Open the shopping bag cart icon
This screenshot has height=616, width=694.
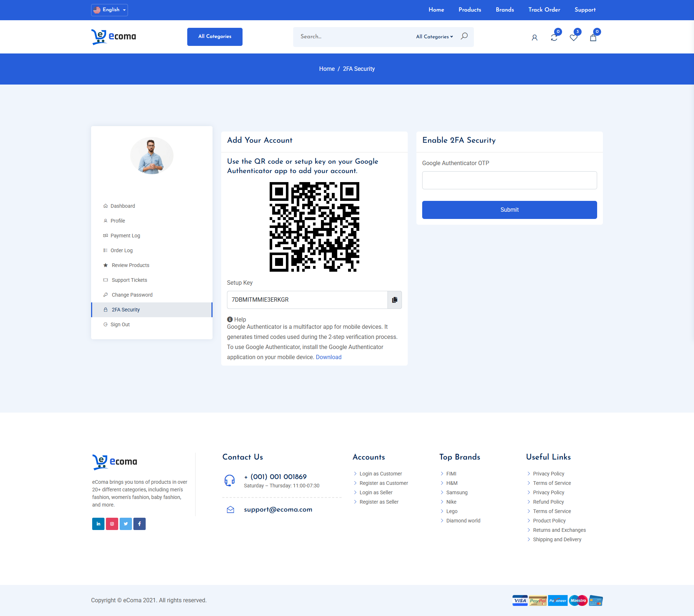(593, 37)
